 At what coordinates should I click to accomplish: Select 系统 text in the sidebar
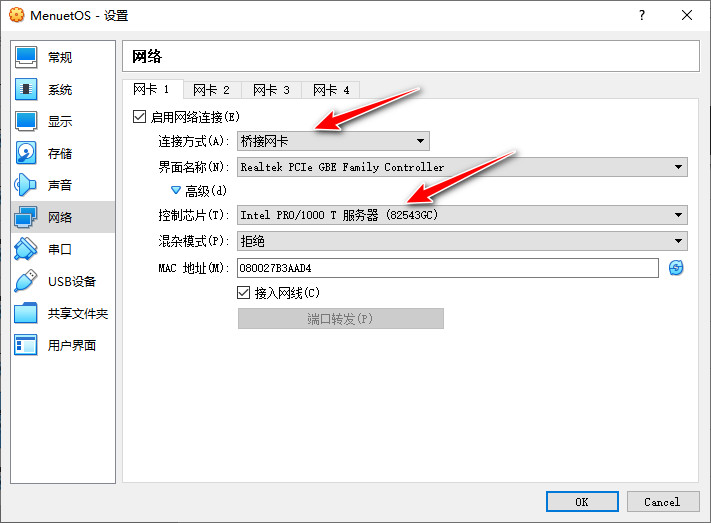click(x=60, y=89)
